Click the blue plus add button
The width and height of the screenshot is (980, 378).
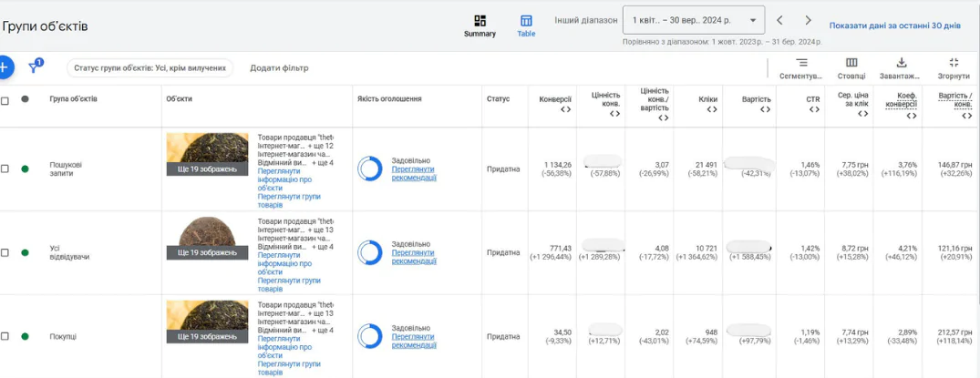tap(5, 67)
